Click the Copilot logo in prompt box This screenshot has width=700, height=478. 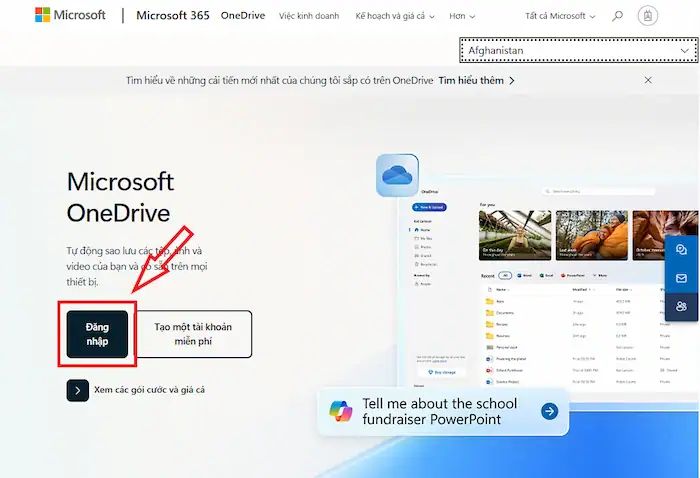pos(341,410)
